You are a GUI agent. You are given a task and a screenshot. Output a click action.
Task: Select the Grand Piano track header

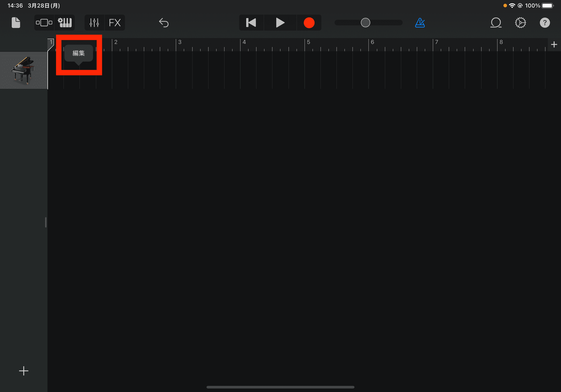[x=23, y=70]
